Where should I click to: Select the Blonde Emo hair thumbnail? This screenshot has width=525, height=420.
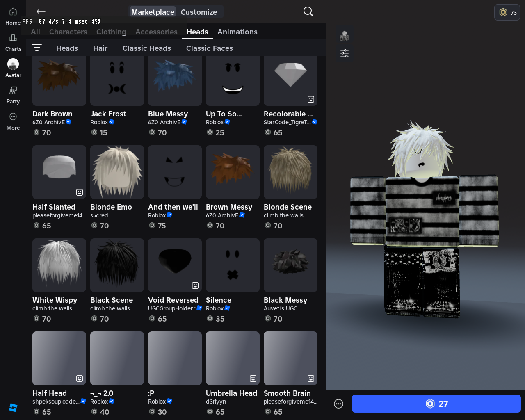(117, 172)
